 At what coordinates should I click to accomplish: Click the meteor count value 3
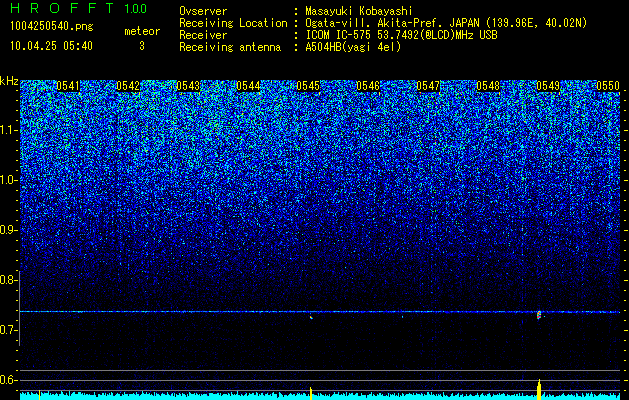pos(142,46)
